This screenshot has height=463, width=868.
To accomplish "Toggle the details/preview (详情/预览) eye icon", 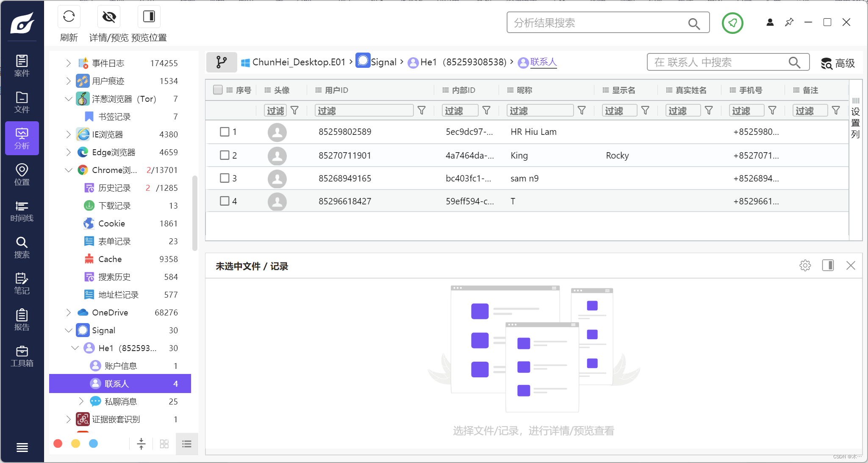I will 109,17.
